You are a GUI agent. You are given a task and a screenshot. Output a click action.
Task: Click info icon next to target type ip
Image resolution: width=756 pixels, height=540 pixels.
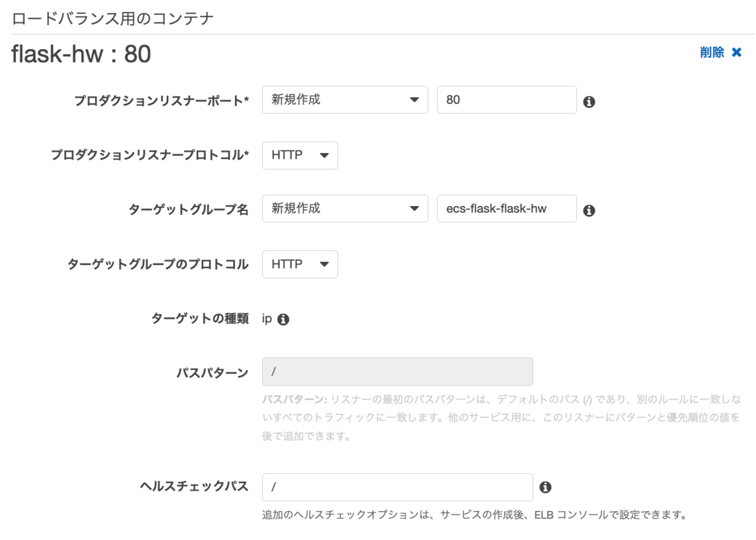click(x=283, y=319)
